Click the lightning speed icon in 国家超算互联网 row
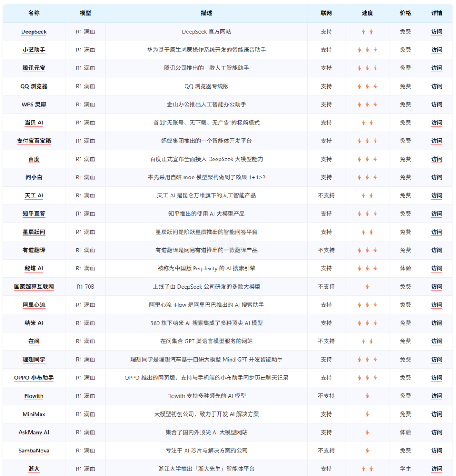 (x=367, y=287)
